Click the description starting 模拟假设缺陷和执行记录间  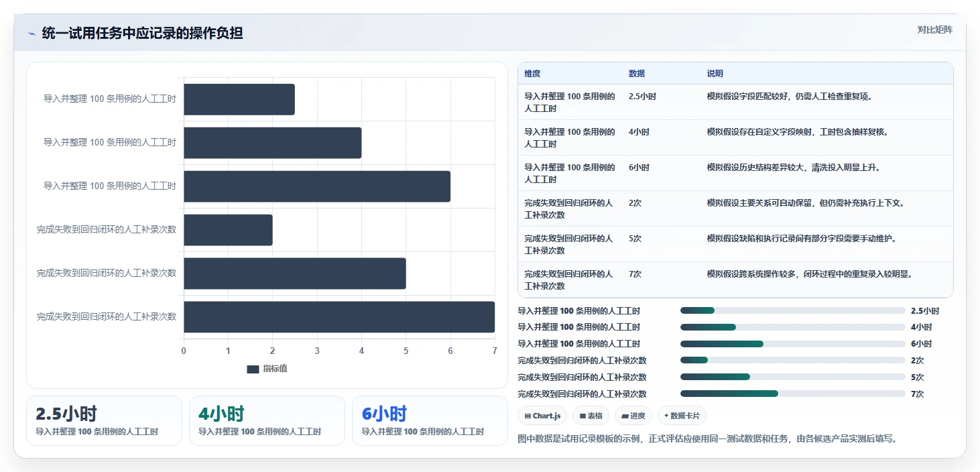tap(802, 239)
